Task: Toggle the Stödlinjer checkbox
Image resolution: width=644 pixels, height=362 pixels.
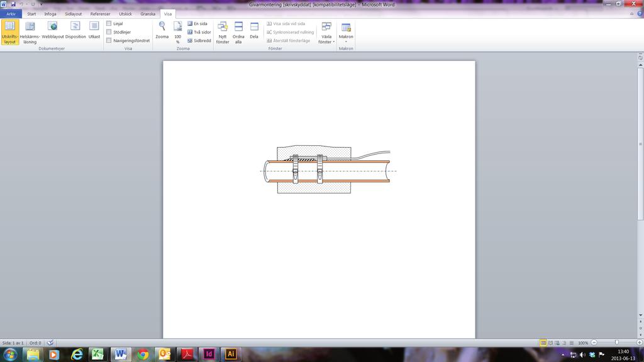Action: point(109,32)
